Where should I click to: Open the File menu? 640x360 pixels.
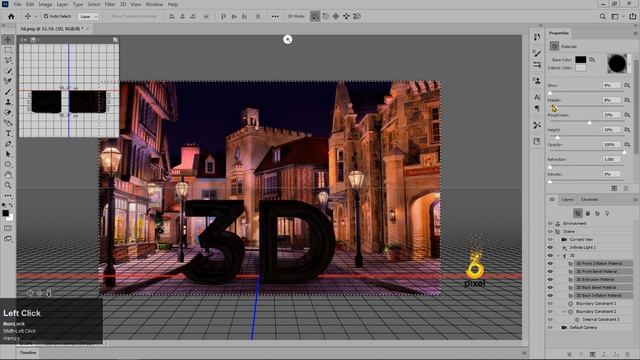tap(17, 4)
